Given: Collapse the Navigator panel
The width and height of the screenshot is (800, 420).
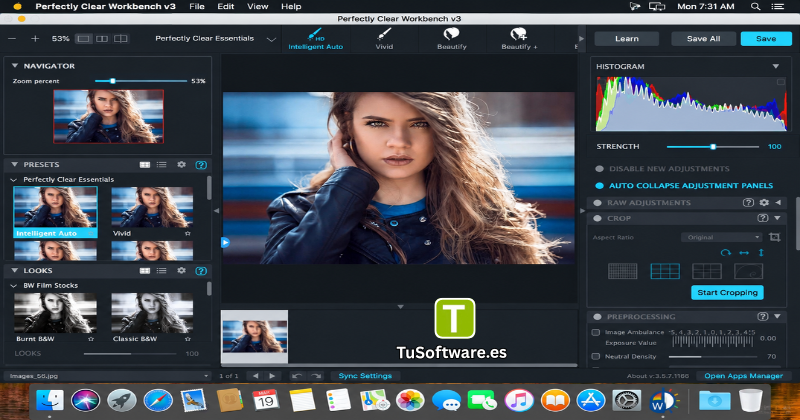Looking at the screenshot, I should (15, 66).
